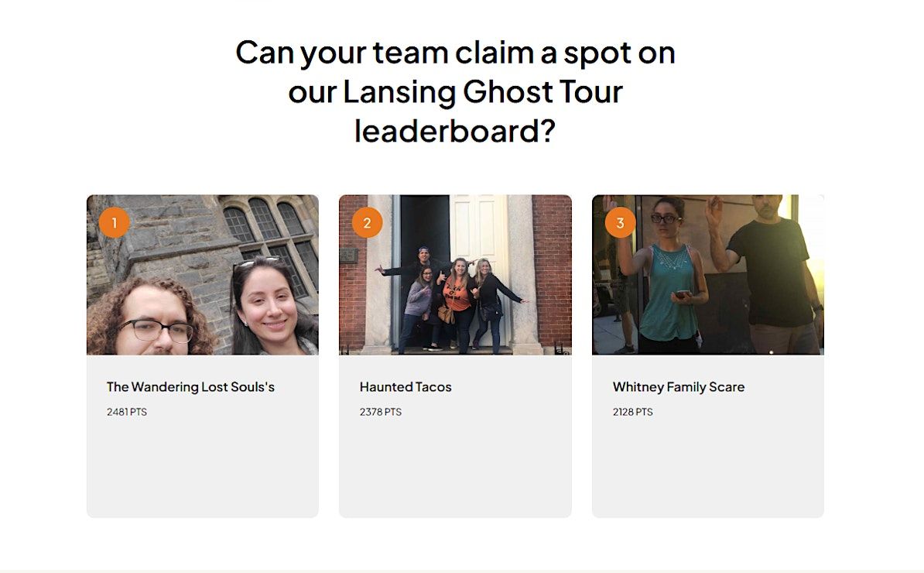924x573 pixels.
Task: Click the orange rank 3 badge
Action: click(620, 223)
